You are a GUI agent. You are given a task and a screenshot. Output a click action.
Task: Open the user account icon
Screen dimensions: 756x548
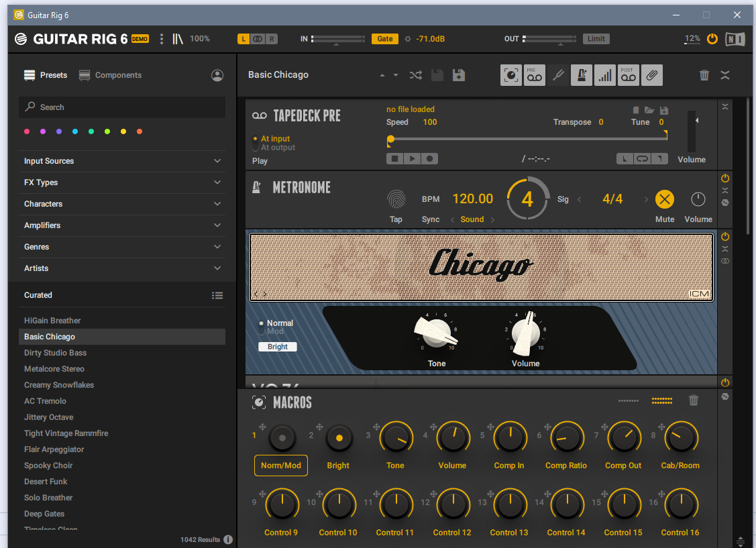pyautogui.click(x=217, y=75)
